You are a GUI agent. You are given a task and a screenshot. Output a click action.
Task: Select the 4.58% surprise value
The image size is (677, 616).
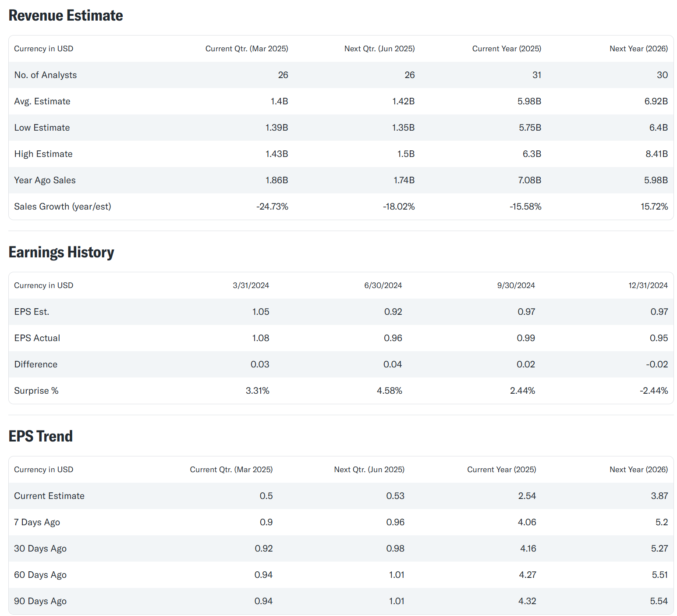(x=389, y=391)
